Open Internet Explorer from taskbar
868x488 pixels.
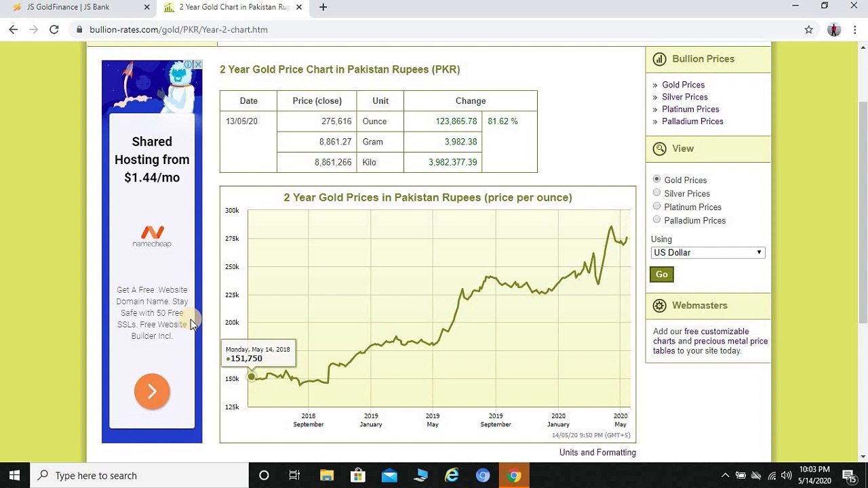[452, 475]
